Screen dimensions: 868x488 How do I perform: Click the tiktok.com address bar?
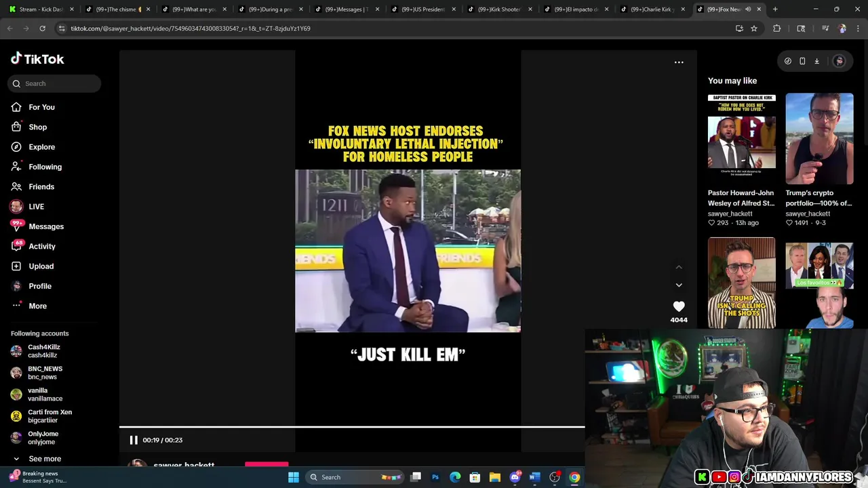tap(393, 28)
